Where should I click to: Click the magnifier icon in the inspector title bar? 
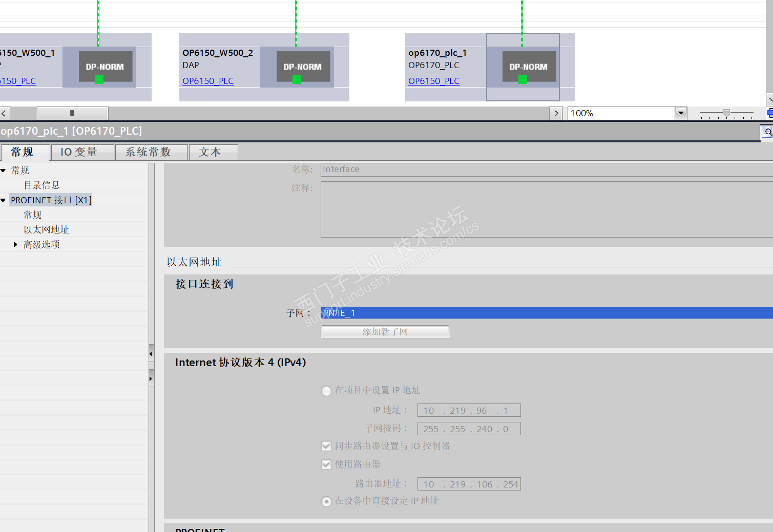pos(767,132)
